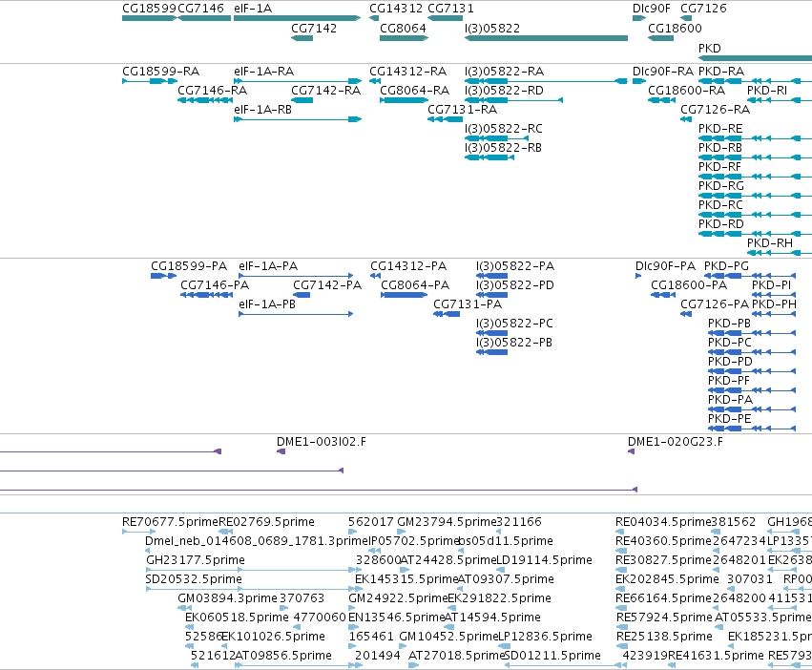
Task: Click EST Dmel_neb_014608_0689_1781.3prime
Action: coord(257,541)
